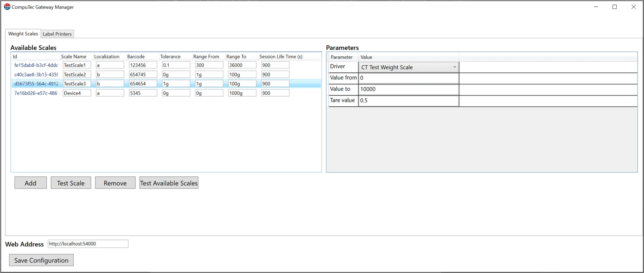The image size is (644, 273).
Task: Edit Device4 Range From field 0g
Action: 209,93
